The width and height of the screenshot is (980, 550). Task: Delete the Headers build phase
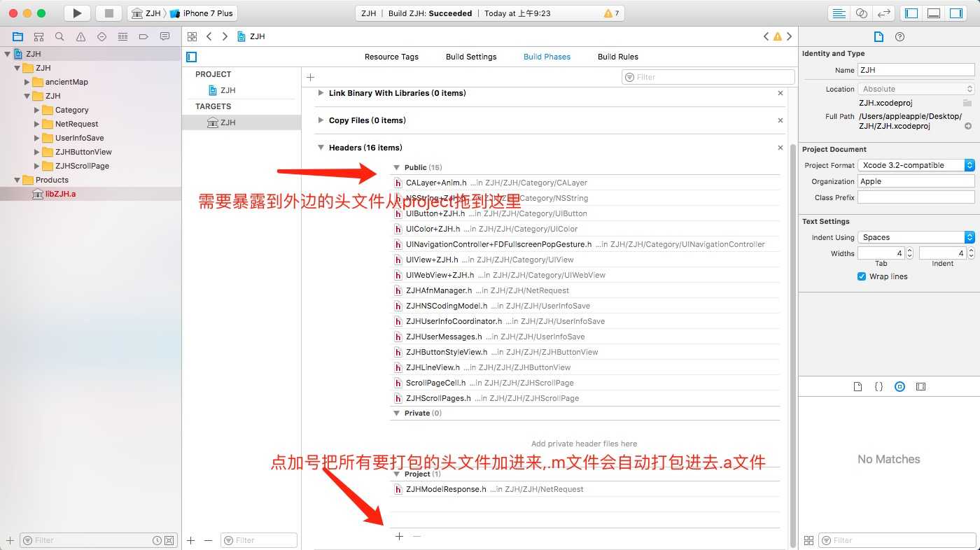(780, 148)
